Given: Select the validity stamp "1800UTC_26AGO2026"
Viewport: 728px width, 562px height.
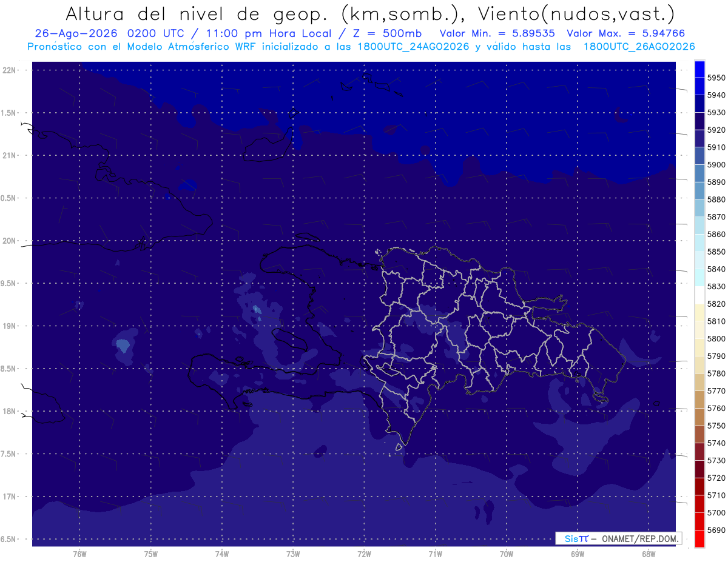Looking at the screenshot, I should coord(639,47).
